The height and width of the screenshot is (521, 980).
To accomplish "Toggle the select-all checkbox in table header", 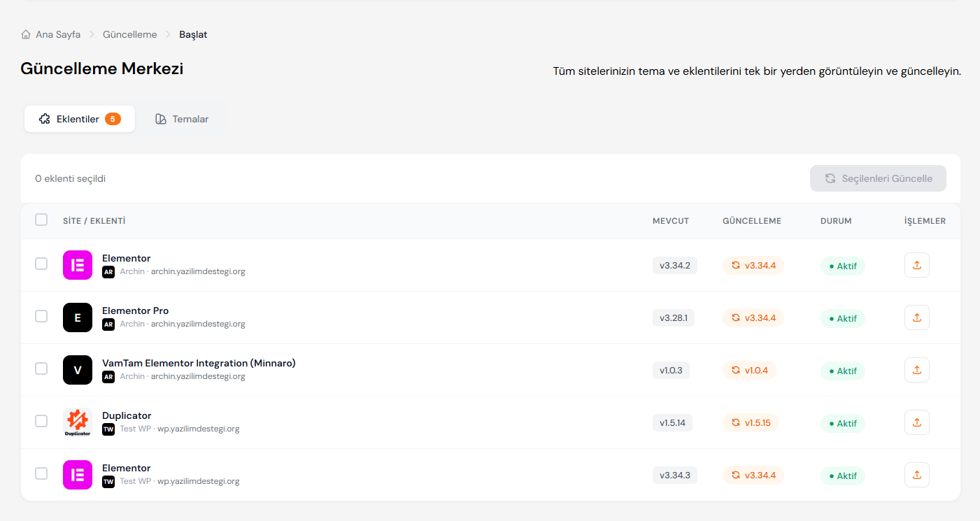I will point(41,220).
